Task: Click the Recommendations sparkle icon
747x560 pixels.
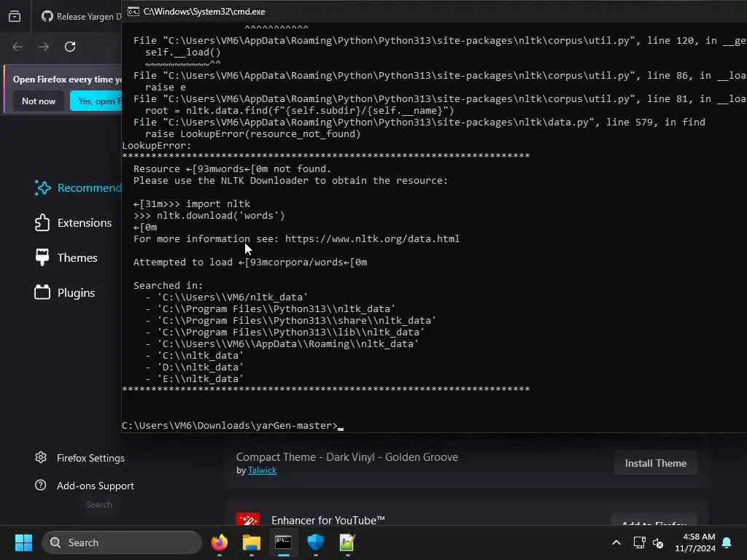Action: click(x=42, y=187)
